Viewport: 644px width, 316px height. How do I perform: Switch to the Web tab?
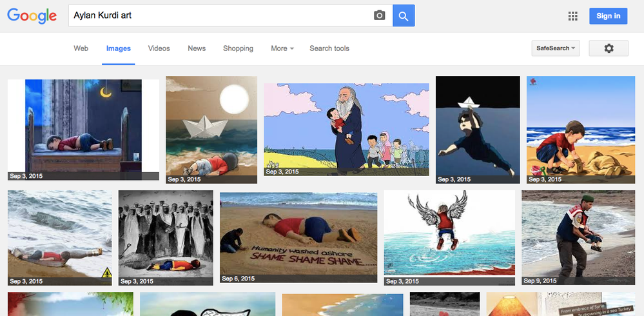coord(81,48)
